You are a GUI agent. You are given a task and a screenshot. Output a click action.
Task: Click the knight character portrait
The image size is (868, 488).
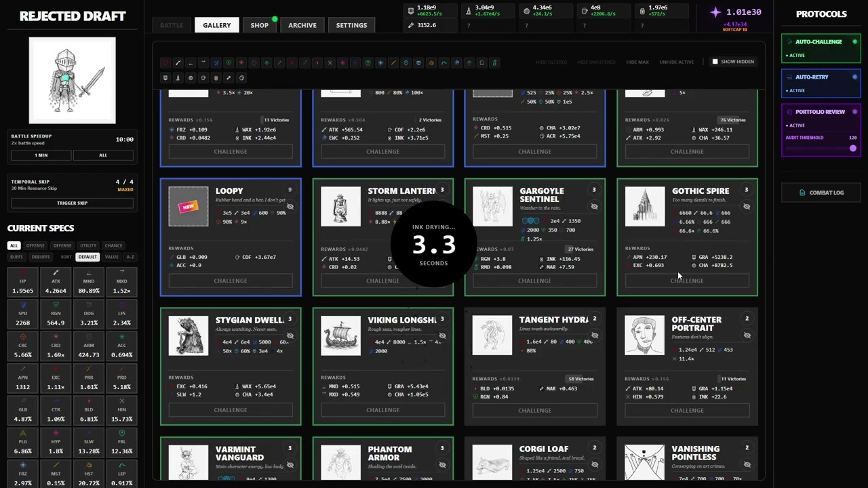point(73,81)
